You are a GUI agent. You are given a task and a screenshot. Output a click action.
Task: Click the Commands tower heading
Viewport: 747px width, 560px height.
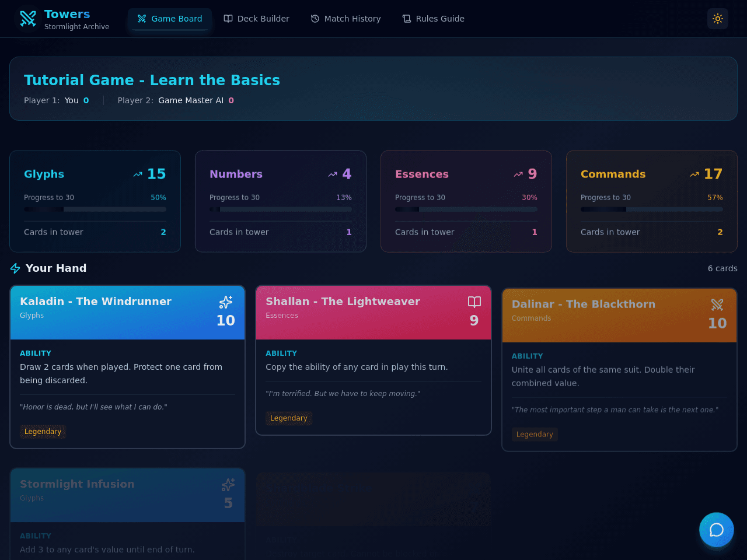pyautogui.click(x=613, y=174)
